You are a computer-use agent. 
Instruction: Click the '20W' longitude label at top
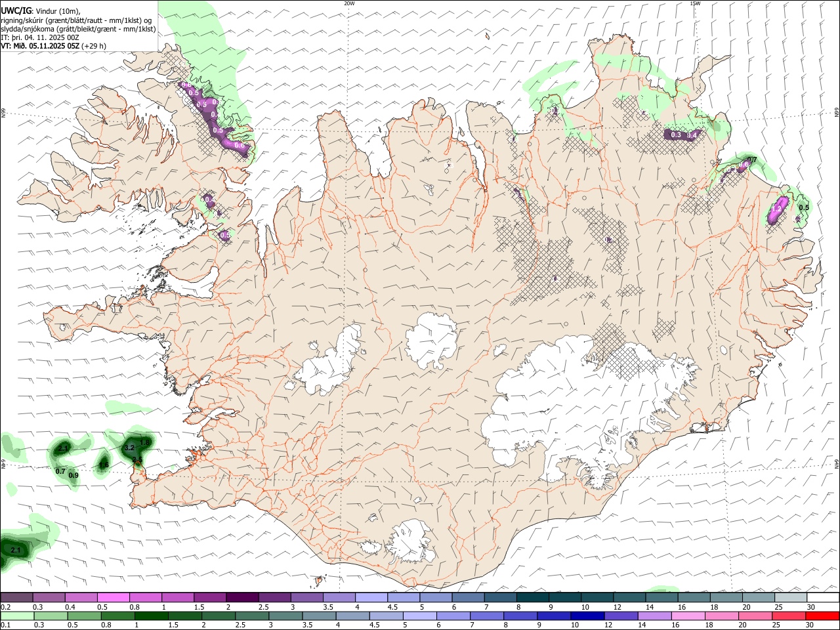pyautogui.click(x=349, y=3)
